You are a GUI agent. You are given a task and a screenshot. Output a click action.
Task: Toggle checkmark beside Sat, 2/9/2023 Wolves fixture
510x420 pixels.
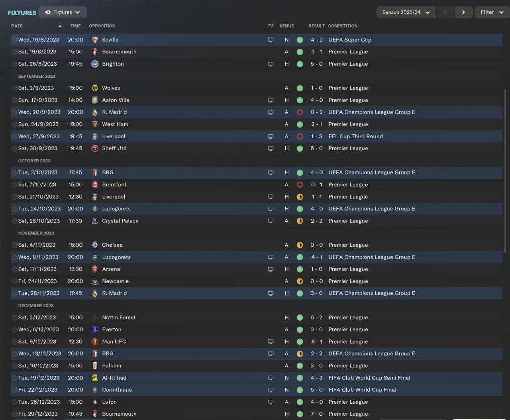pos(14,88)
